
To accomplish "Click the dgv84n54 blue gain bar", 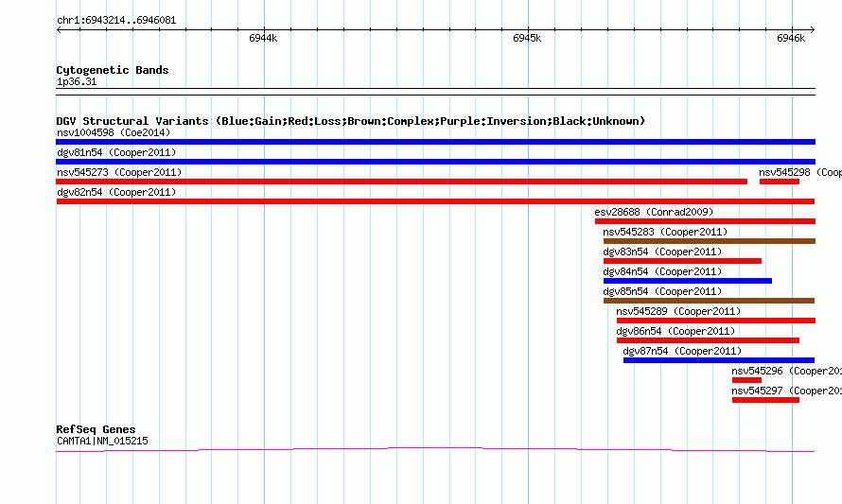I will click(x=688, y=281).
